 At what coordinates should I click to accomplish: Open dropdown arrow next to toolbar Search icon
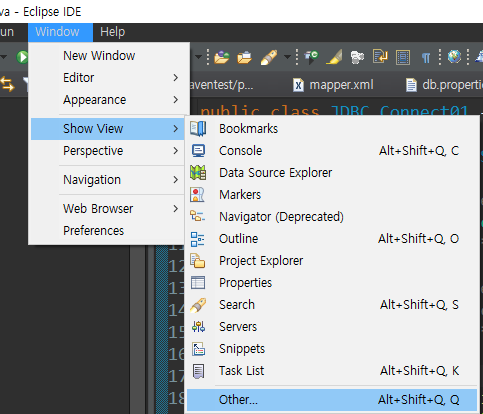click(x=287, y=57)
